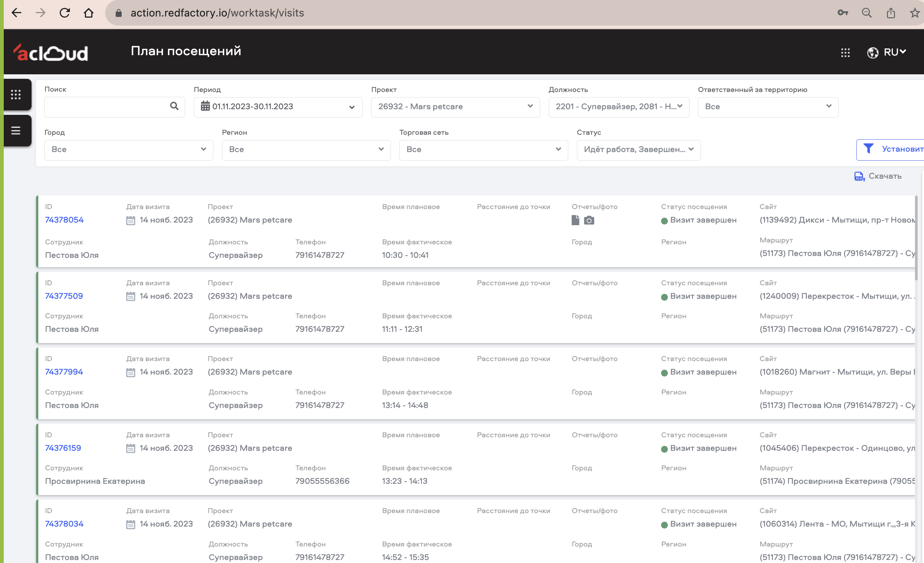Click time text 10:30 - 10:41

(405, 255)
